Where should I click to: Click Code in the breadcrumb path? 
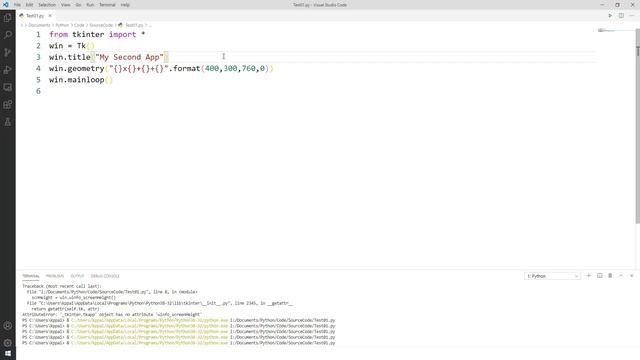(79, 25)
